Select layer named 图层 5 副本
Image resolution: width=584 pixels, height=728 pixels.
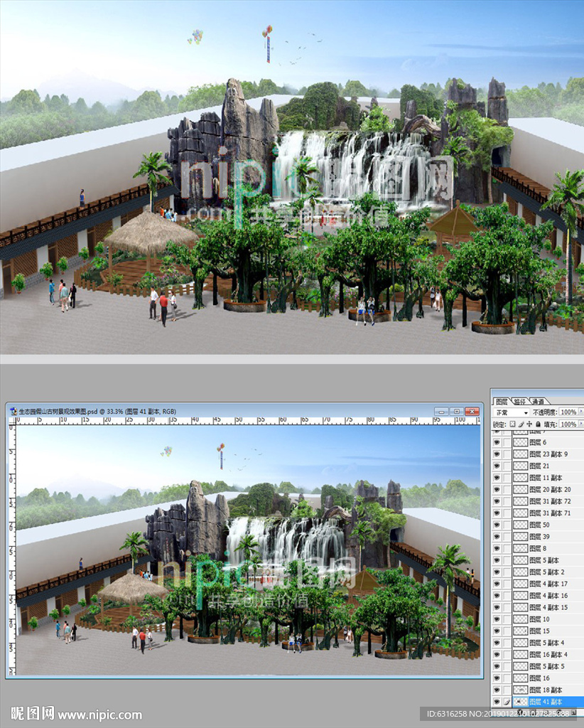[x=544, y=560]
